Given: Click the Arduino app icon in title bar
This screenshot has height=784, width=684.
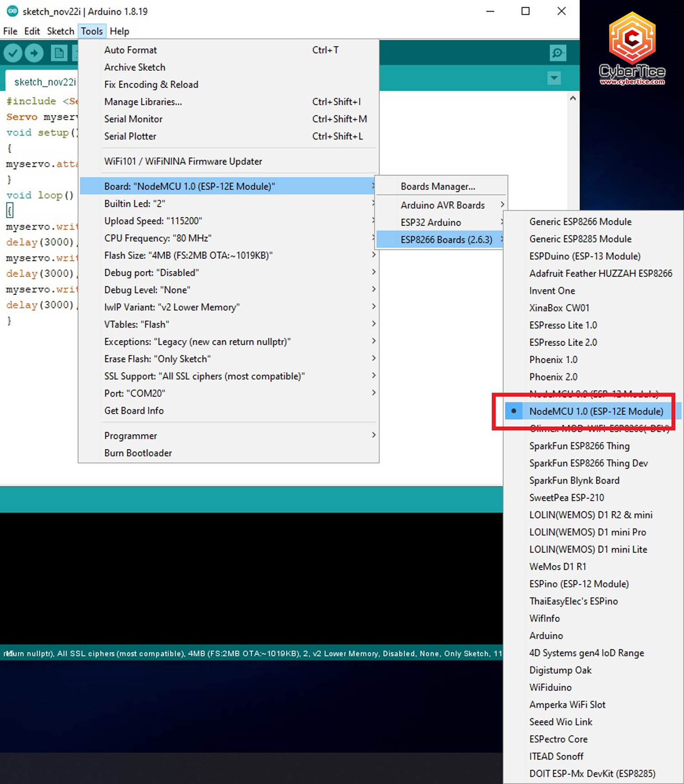Looking at the screenshot, I should click(x=12, y=11).
